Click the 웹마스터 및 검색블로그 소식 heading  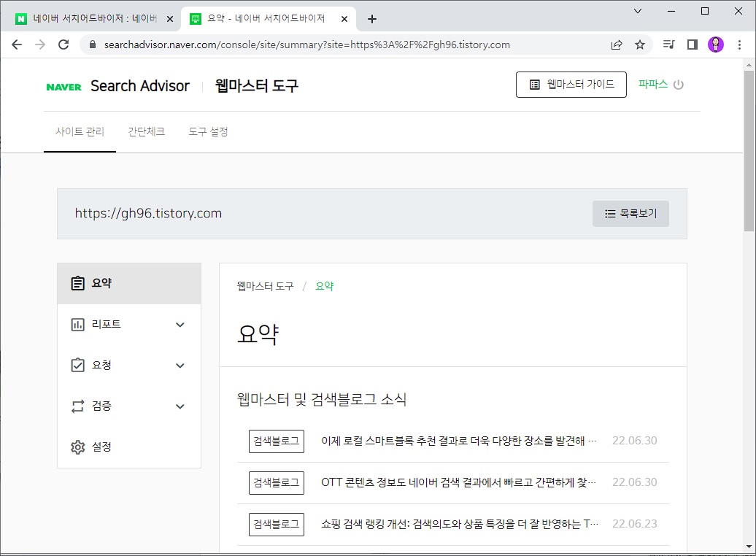tap(322, 399)
